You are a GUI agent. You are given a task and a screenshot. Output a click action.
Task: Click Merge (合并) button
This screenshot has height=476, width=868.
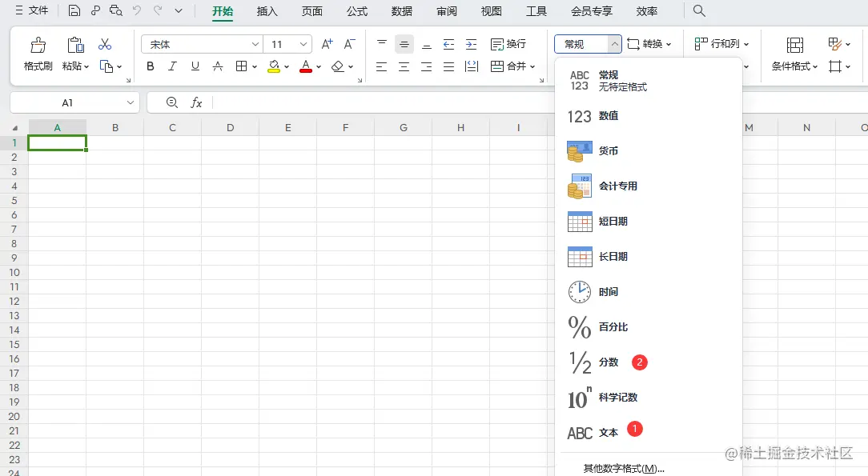(x=508, y=66)
